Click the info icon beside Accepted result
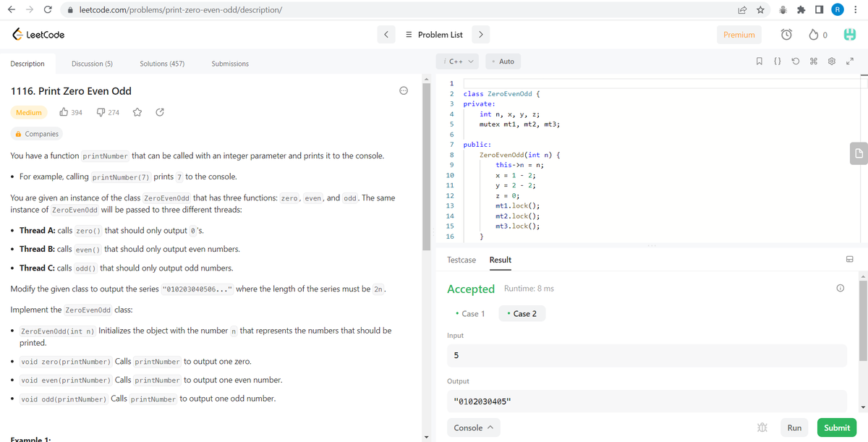 coord(841,288)
